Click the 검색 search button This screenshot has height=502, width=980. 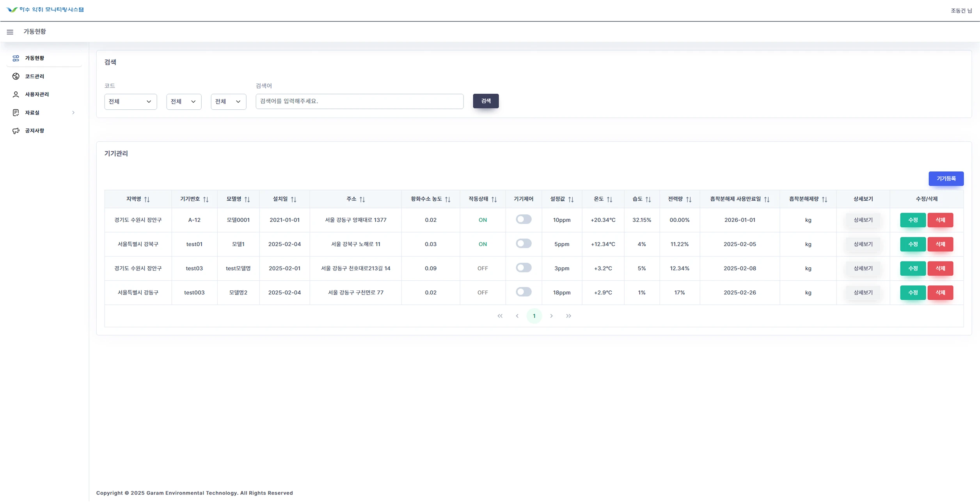click(486, 101)
